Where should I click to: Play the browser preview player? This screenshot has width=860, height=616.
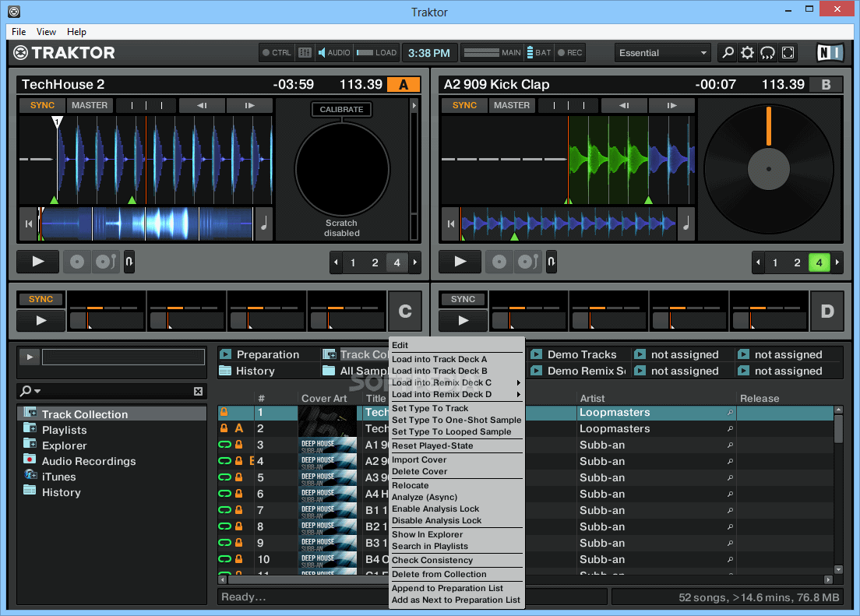coord(30,357)
